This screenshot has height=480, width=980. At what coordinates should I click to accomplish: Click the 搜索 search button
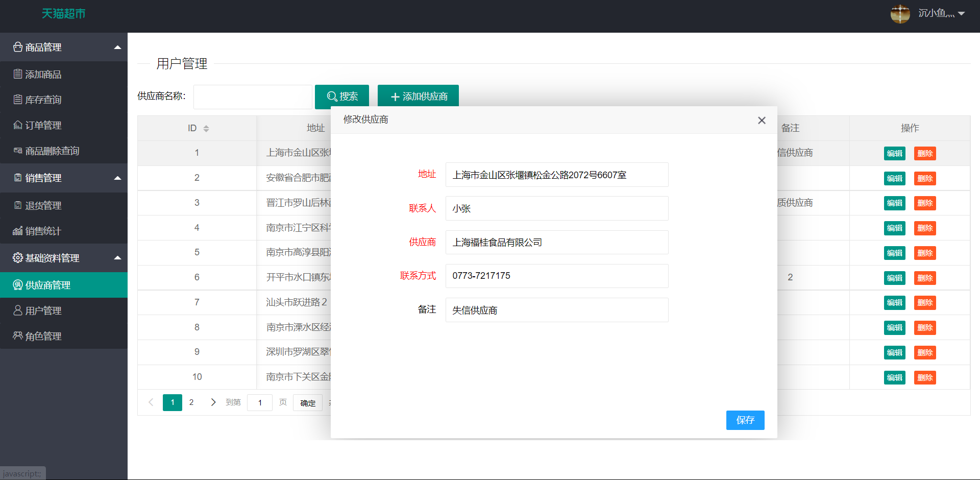(342, 97)
